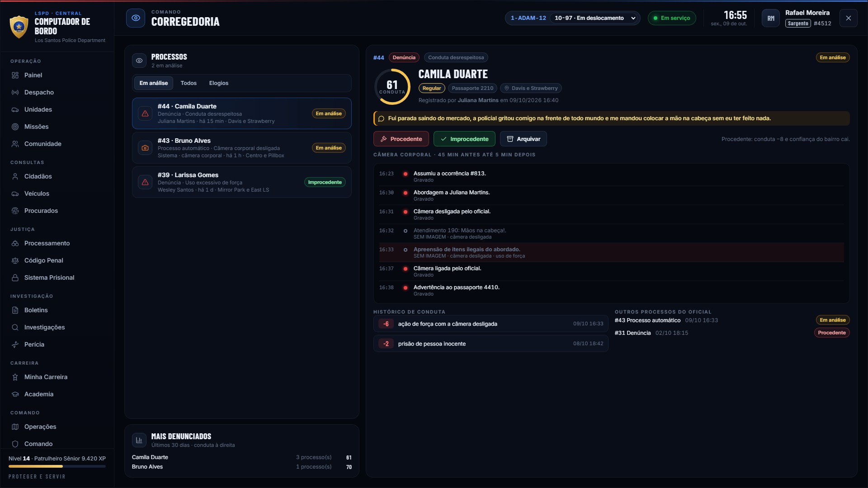Switch to the Elogios tab
The width and height of the screenshot is (868, 488).
point(219,83)
